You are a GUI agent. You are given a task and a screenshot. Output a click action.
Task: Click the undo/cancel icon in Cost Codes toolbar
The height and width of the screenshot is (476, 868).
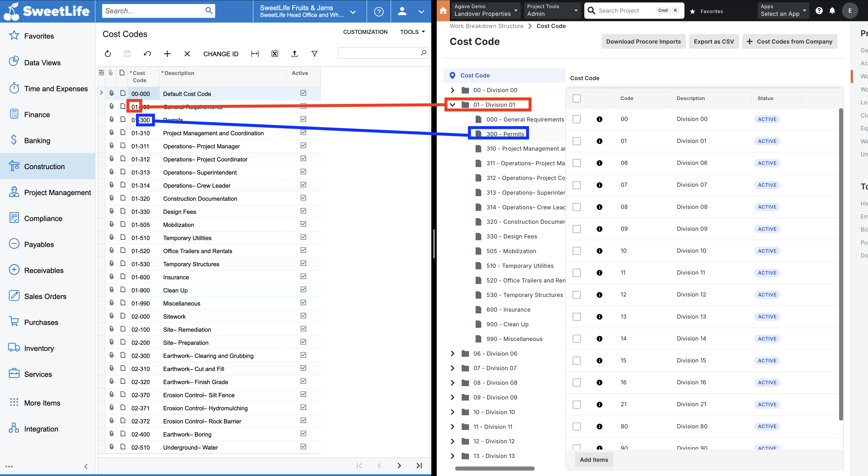[147, 54]
